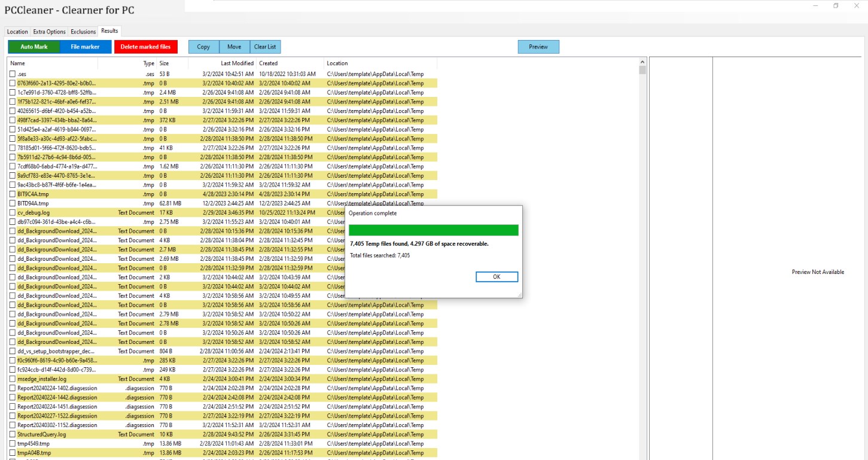Screen dimensions: 868x460
Task: Sort the list by the Name column header
Action: point(53,63)
